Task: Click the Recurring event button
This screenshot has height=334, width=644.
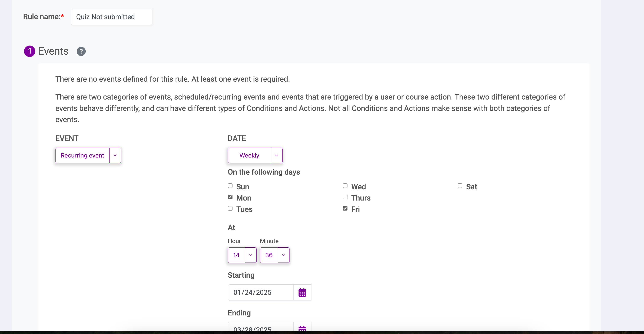Action: pos(82,155)
